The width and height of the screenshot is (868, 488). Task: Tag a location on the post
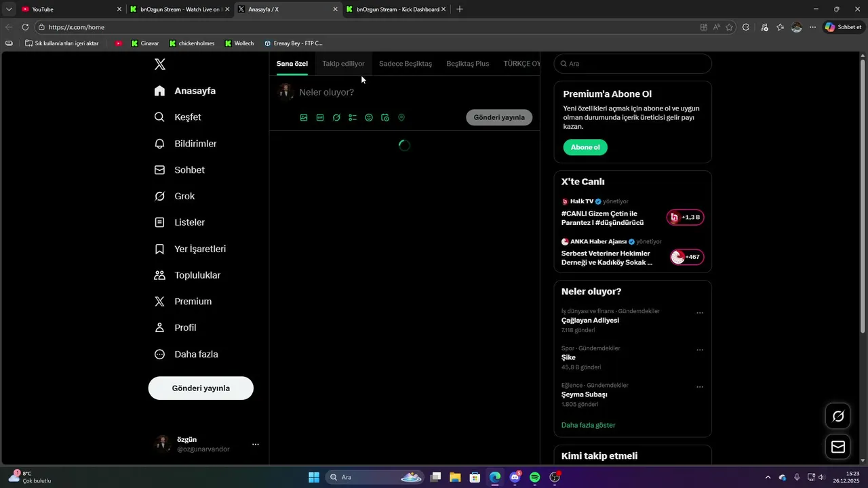401,117
